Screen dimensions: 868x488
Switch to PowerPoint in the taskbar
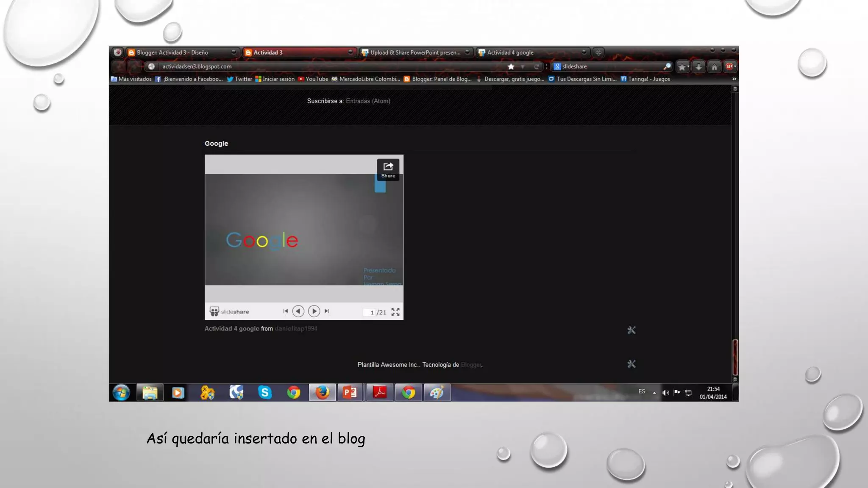pos(351,393)
